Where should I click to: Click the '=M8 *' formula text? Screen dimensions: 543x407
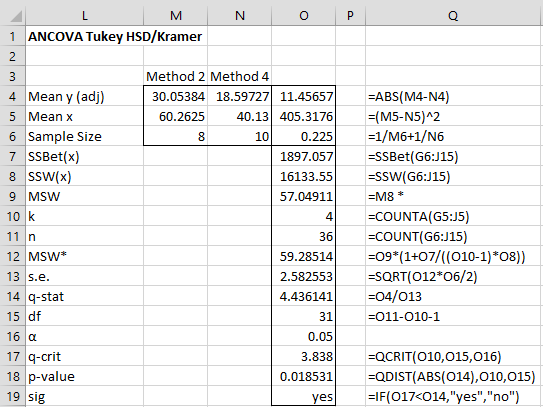[x=386, y=196]
